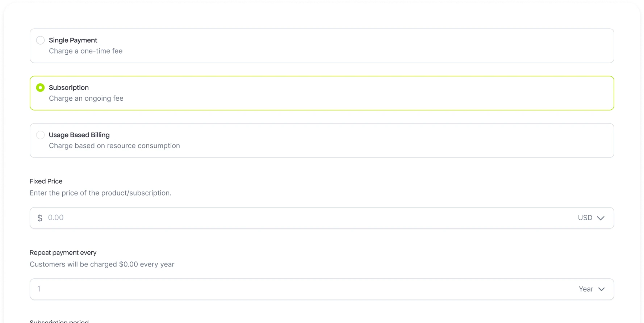
Task: Choose Usage Based Billing
Action: pos(40,135)
